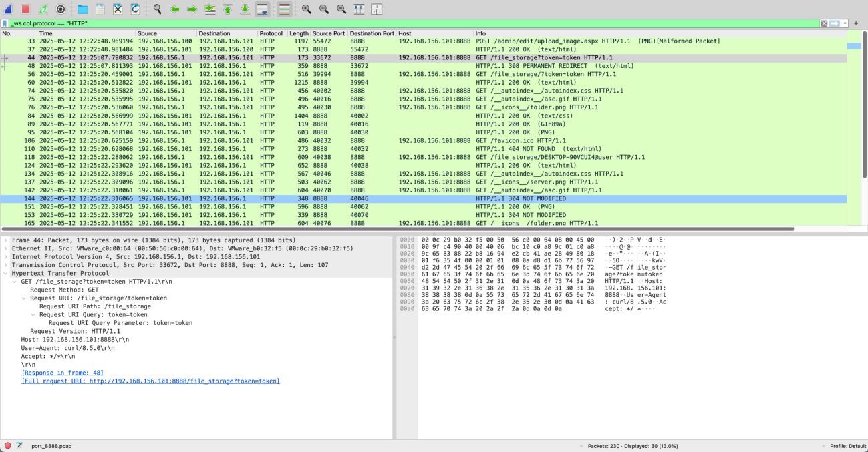Follow the Response in frame: 48 link
Image resolution: width=868 pixels, height=452 pixels.
63,373
